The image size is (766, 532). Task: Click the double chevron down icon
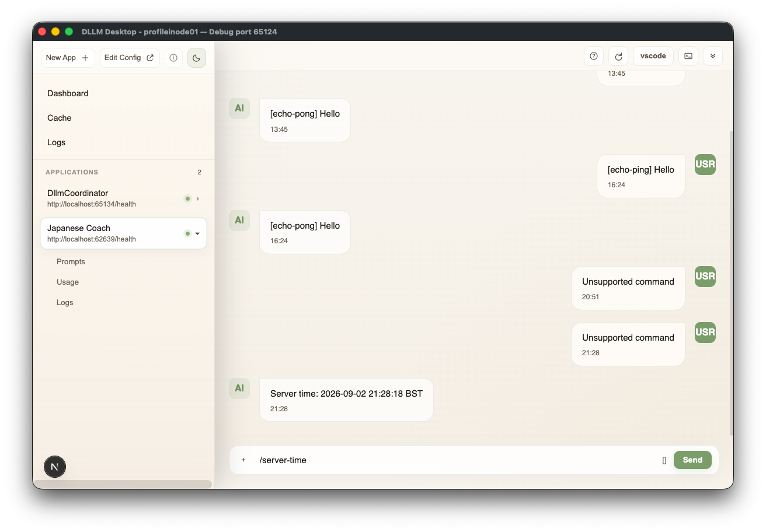pyautogui.click(x=713, y=56)
